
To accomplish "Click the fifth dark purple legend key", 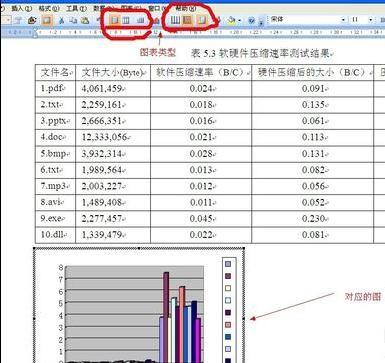I will click(228, 313).
